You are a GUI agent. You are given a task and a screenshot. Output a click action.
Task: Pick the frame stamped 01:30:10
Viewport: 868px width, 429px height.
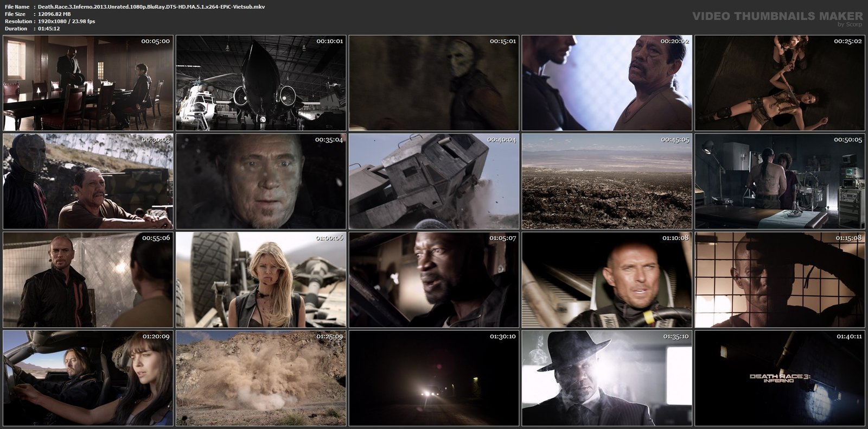[x=434, y=378]
